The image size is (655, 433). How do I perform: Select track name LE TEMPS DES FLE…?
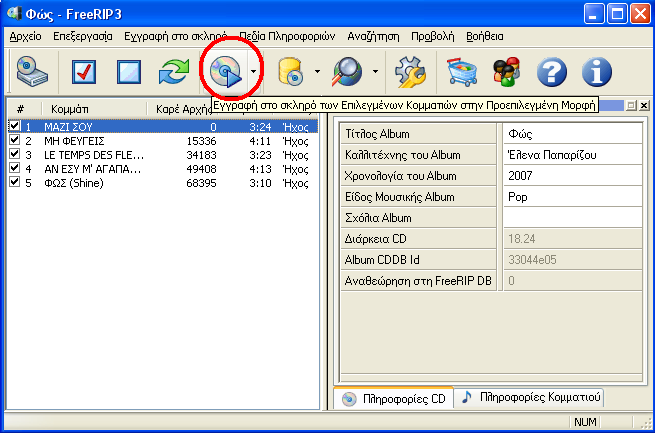click(94, 155)
